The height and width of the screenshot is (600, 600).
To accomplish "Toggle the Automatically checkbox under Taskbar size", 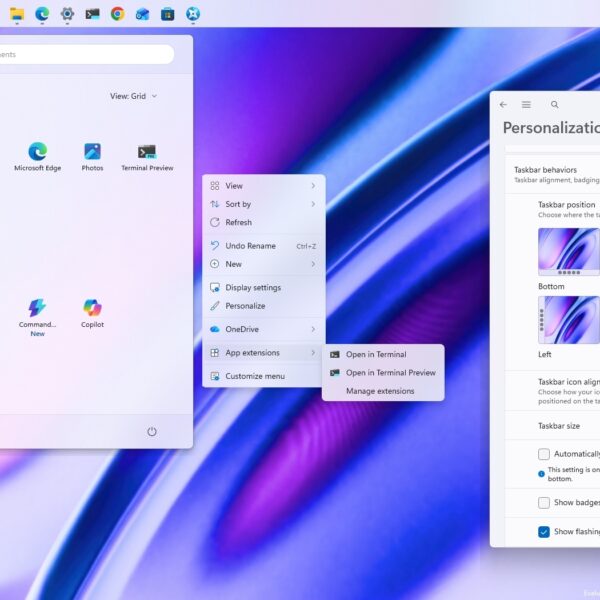I will click(x=544, y=454).
